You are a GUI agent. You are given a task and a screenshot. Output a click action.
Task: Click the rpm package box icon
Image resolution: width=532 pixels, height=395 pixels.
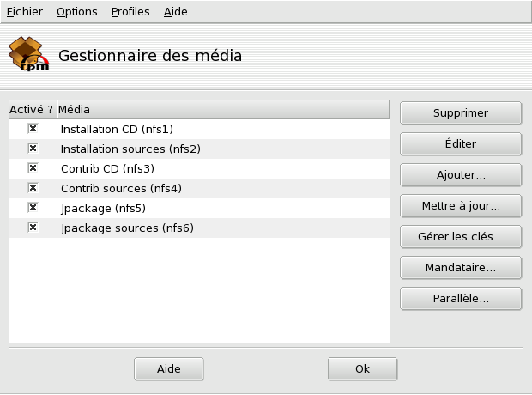coord(27,56)
